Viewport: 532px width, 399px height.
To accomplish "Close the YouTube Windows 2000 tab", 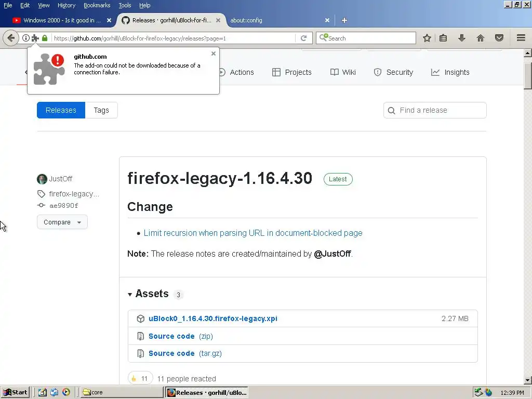I will 109,20.
